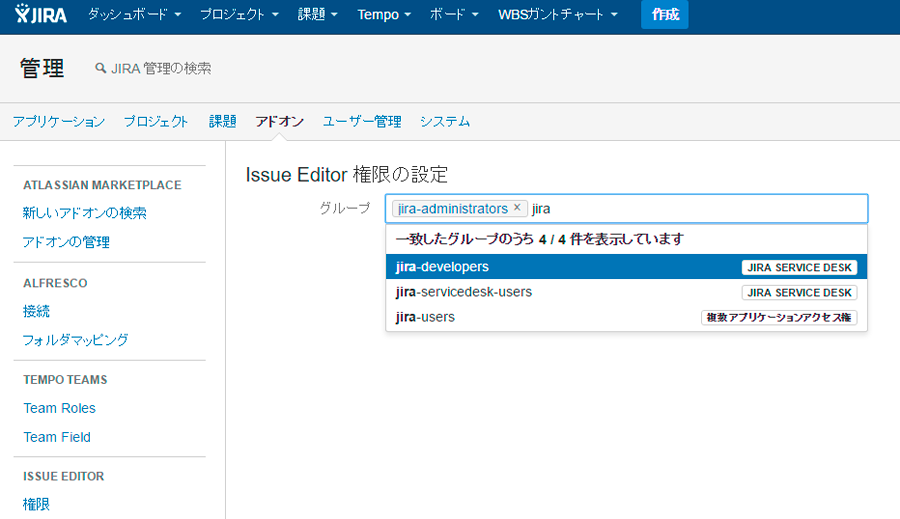Click JIRA SERVICE DESK badge on jira-developers
The image size is (900, 519).
click(x=799, y=268)
